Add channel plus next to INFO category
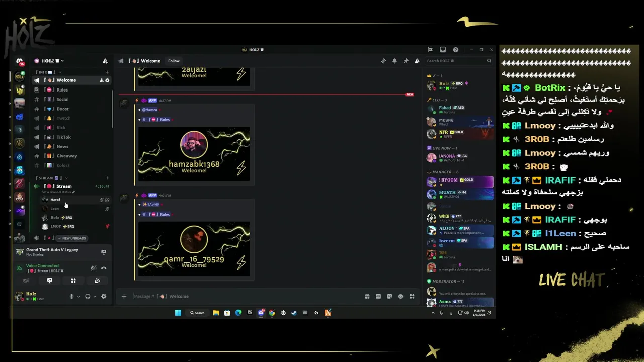The image size is (644, 362). pos(107,72)
